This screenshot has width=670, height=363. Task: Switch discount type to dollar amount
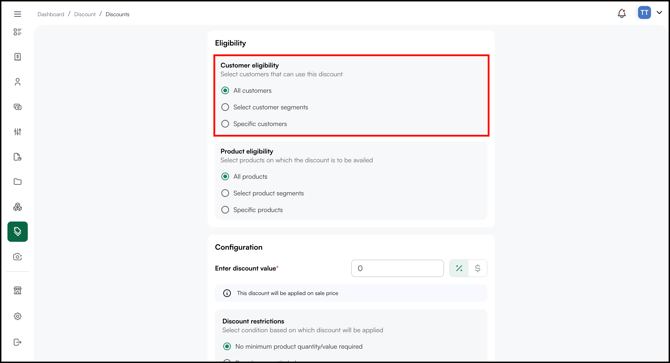pos(478,268)
